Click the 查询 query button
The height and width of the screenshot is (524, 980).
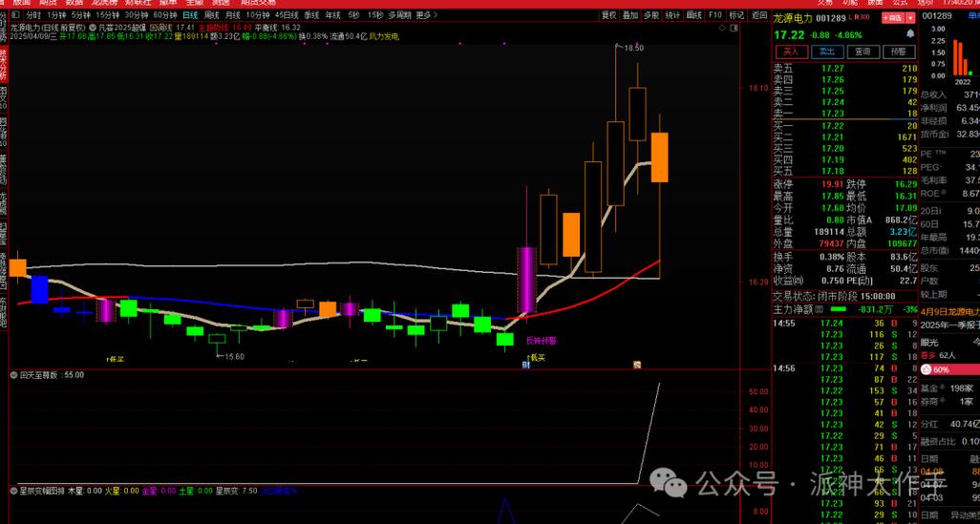(x=863, y=52)
